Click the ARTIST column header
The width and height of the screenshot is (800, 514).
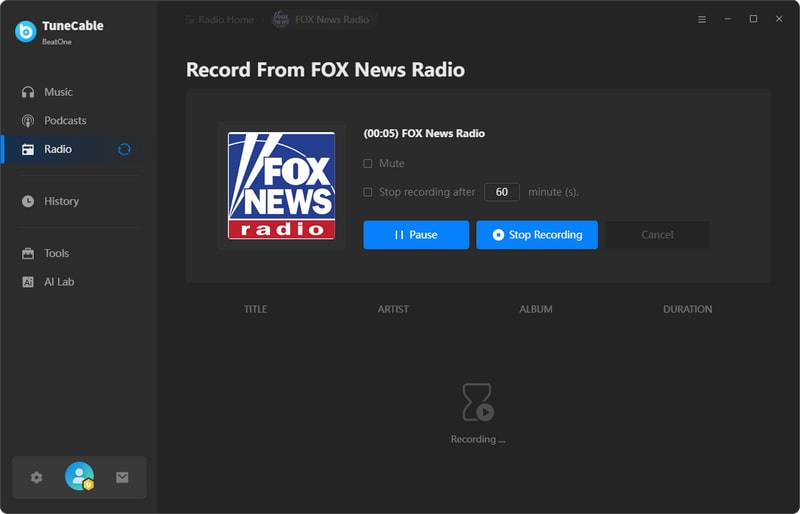[393, 309]
